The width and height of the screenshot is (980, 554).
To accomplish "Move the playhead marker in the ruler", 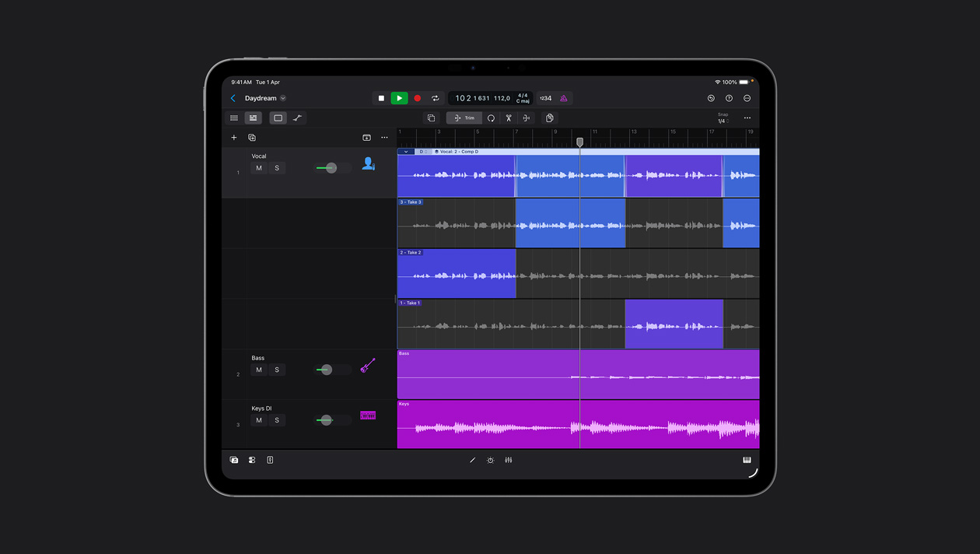I will click(579, 142).
